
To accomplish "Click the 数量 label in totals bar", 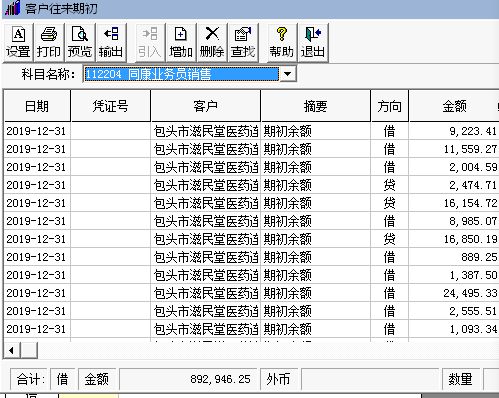I will (460, 379).
